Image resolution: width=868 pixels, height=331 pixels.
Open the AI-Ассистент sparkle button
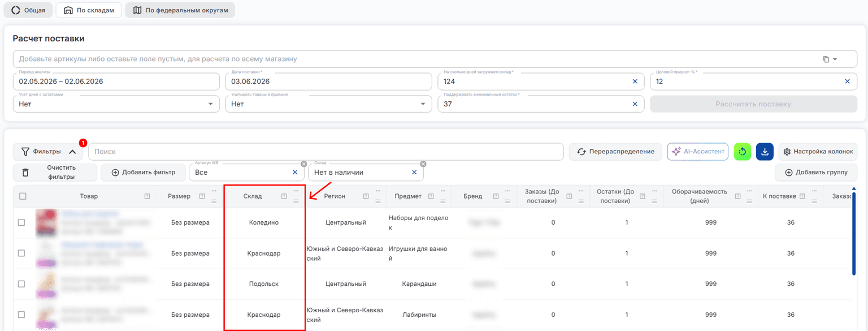tap(698, 152)
